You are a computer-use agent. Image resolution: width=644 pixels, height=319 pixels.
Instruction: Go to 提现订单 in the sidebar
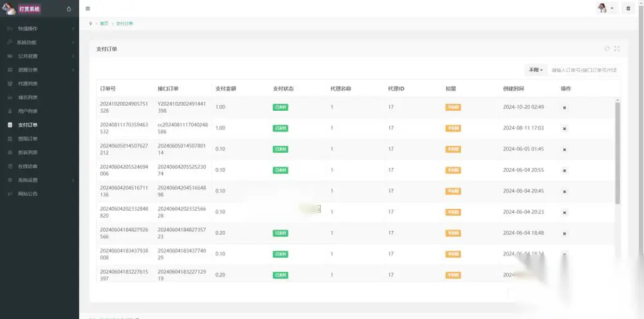39,139
